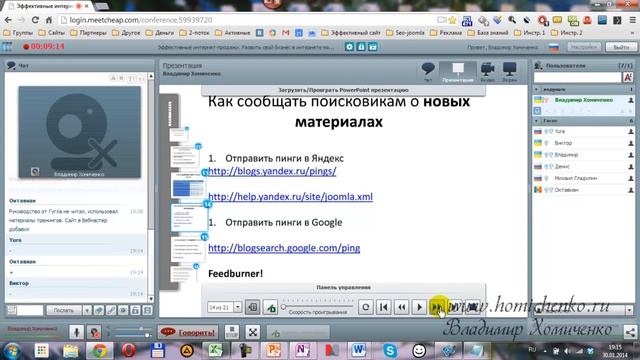This screenshot has height=360, width=640.
Task: Select user Yura in the guests list
Action: pyautogui.click(x=584, y=131)
